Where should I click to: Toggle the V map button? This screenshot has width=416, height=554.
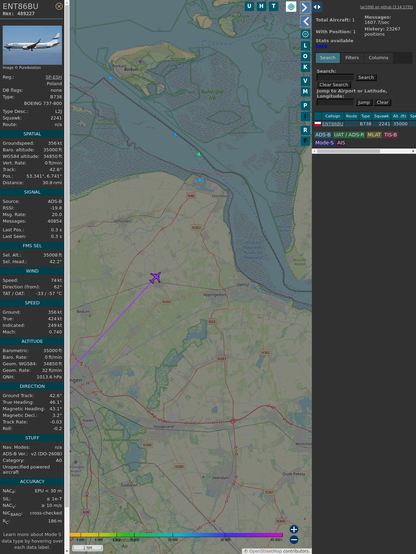[x=305, y=81]
